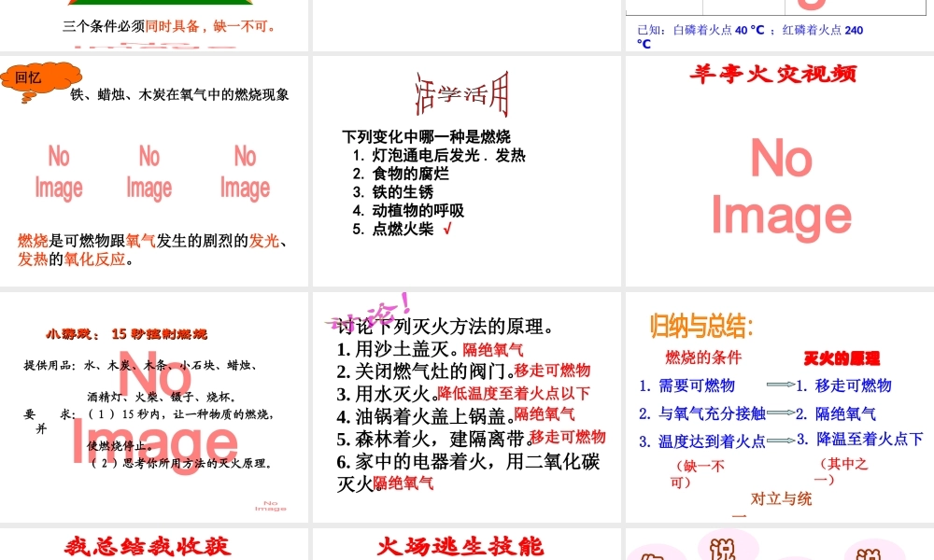The height and width of the screenshot is (560, 934).
Task: Click the red answer 移走可燃物 after 关闭燃气灶的阀门
Action: click(x=552, y=371)
